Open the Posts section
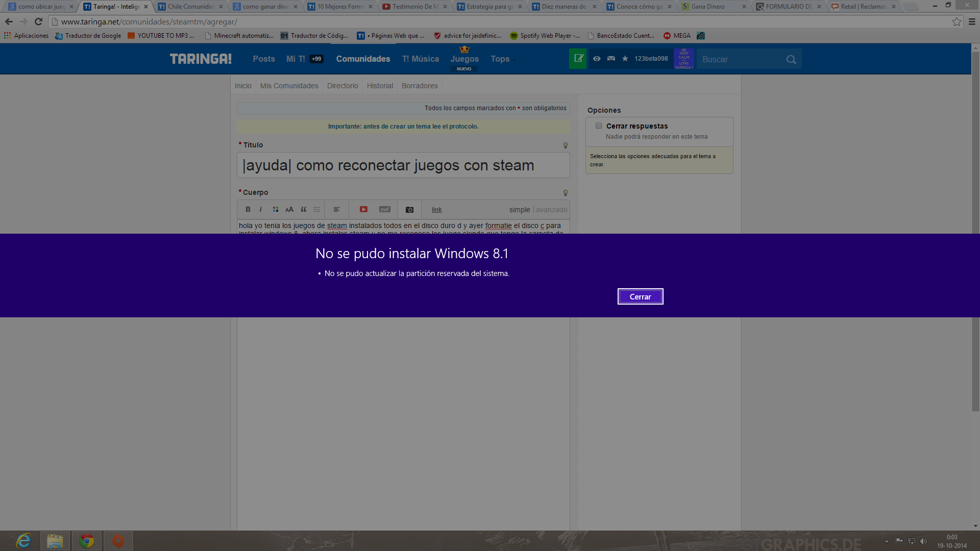 [x=264, y=59]
